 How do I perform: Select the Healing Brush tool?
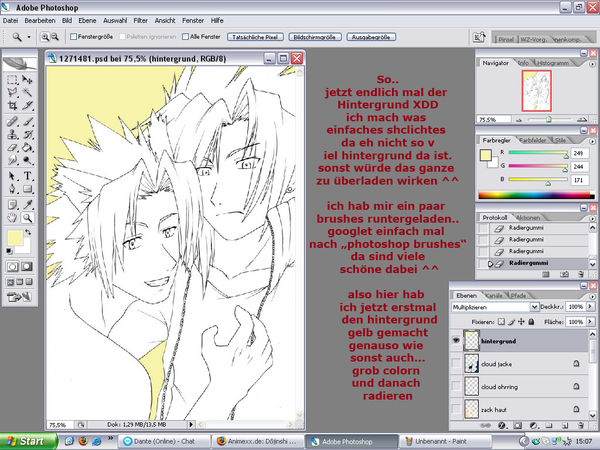[x=12, y=122]
